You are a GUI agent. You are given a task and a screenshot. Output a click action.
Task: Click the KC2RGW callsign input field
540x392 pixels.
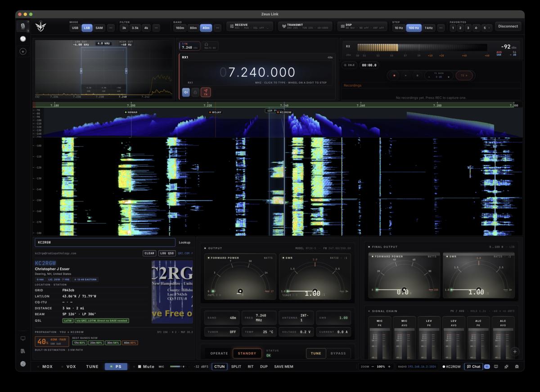click(105, 242)
